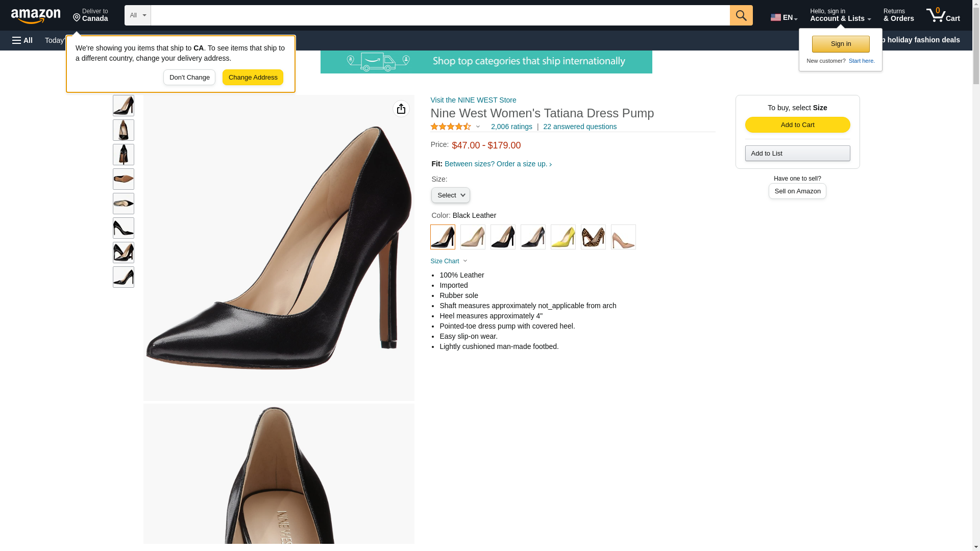Open the cart icon
This screenshot has height=551, width=980.
coord(943,15)
